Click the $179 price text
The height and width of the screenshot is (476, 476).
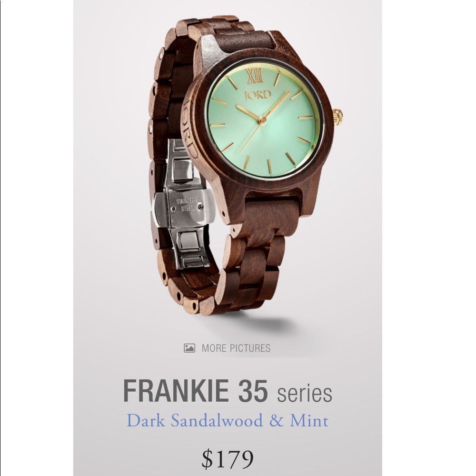coord(228,458)
